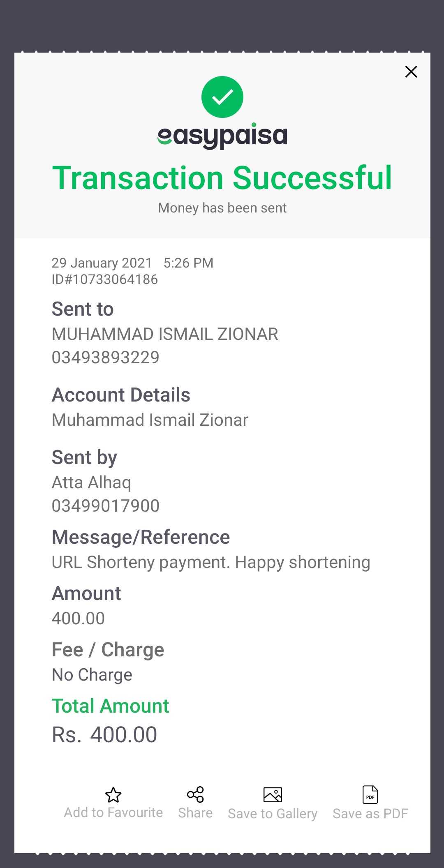Tap the recipient name MUHAMMAD ISMAIL ZIONAR
The width and height of the screenshot is (444, 868).
click(165, 334)
